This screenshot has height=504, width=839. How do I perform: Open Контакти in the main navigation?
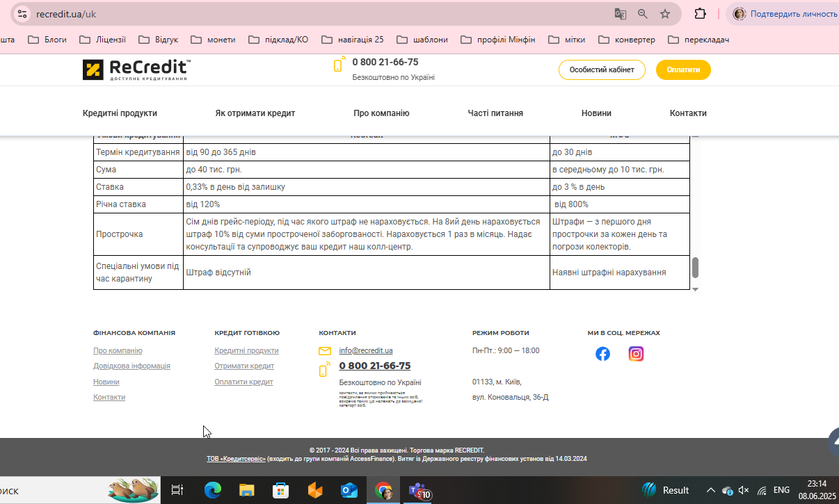688,113
